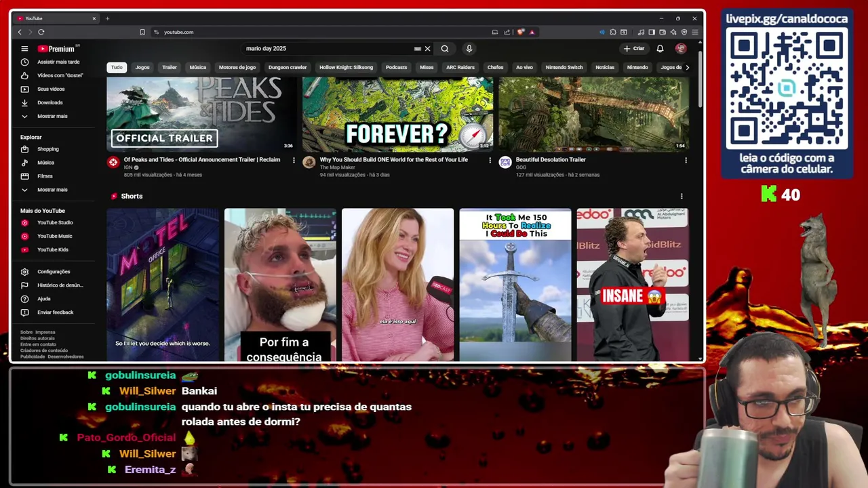
Task: Select the ARC Raiders chip
Action: (460, 67)
